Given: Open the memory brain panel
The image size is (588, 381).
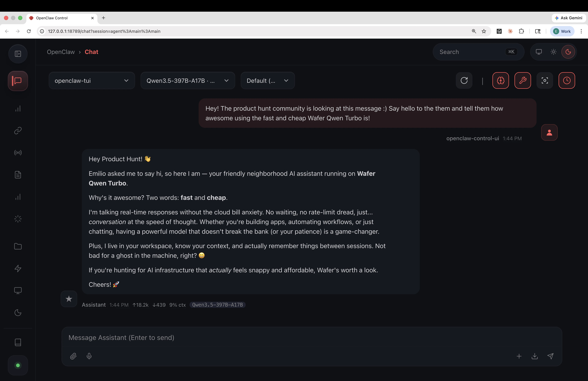Looking at the screenshot, I should 501,81.
